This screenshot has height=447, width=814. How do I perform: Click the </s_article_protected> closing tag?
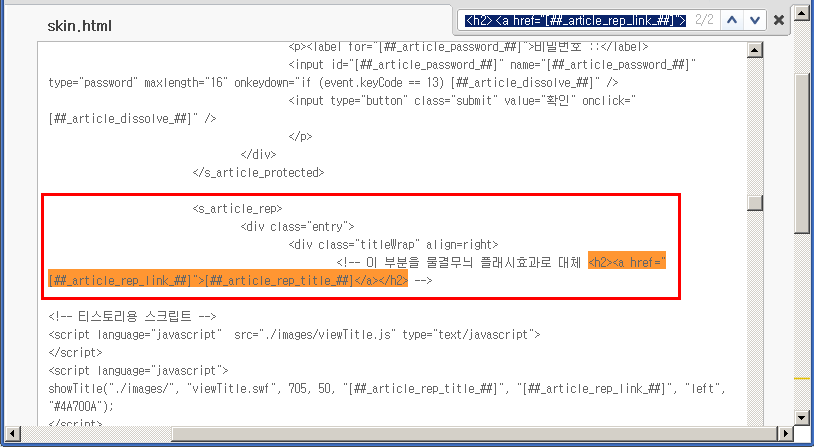click(258, 172)
